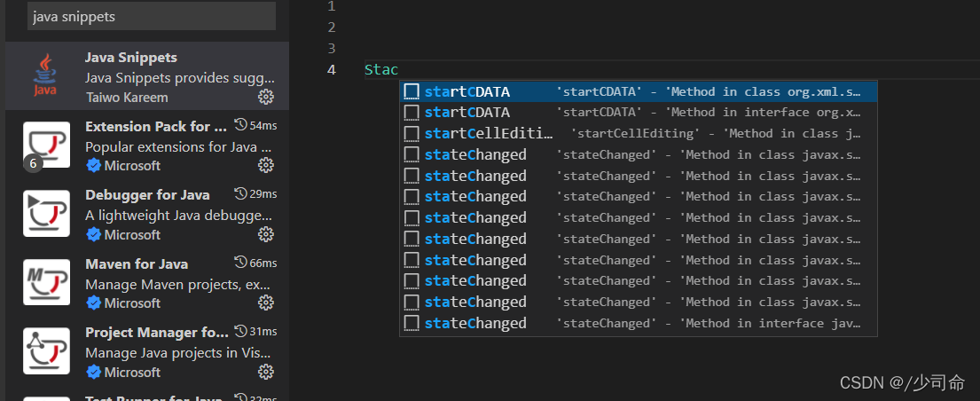This screenshot has width=980, height=401.
Task: Click the Java Snippets extension logo
Action: [45, 75]
